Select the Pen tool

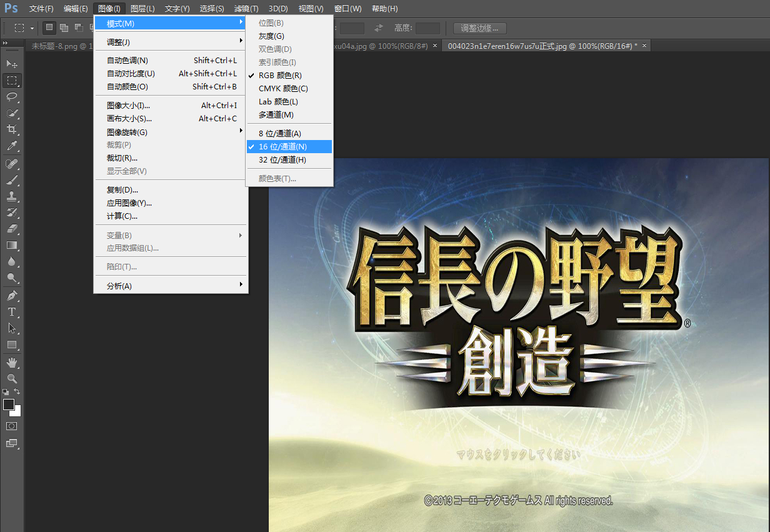point(12,296)
